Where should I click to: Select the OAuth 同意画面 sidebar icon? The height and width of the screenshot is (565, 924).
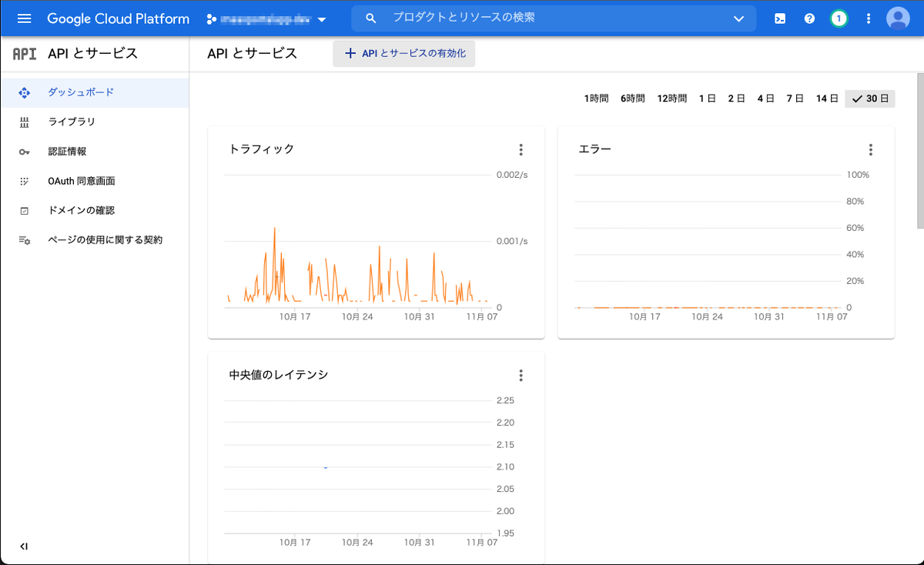pyautogui.click(x=26, y=180)
